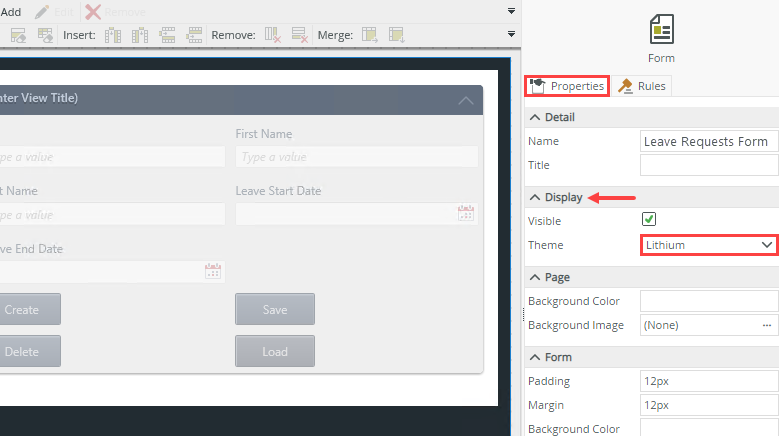Image resolution: width=779 pixels, height=436 pixels.
Task: Switch to the Properties tab
Action: (x=567, y=86)
